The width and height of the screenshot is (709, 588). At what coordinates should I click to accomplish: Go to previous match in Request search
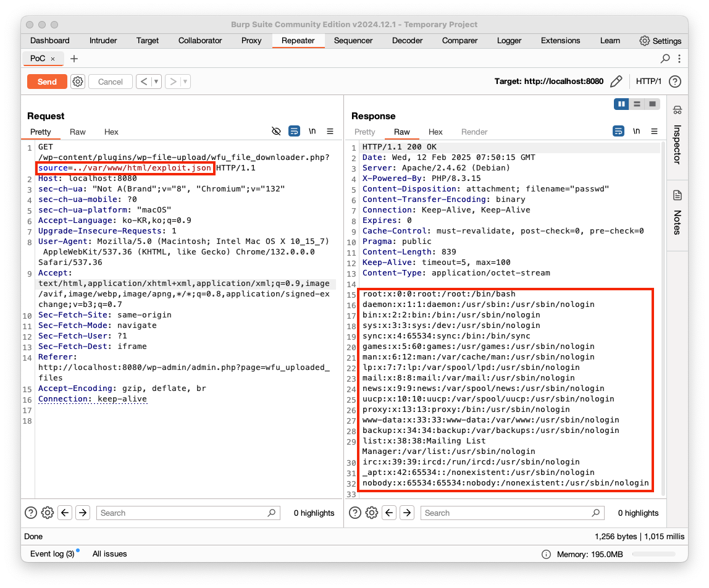[65, 513]
